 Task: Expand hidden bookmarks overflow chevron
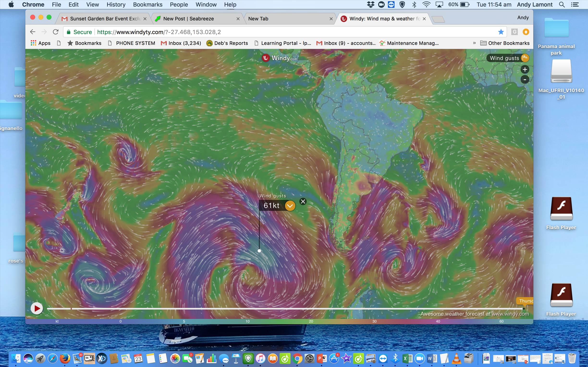click(x=474, y=43)
